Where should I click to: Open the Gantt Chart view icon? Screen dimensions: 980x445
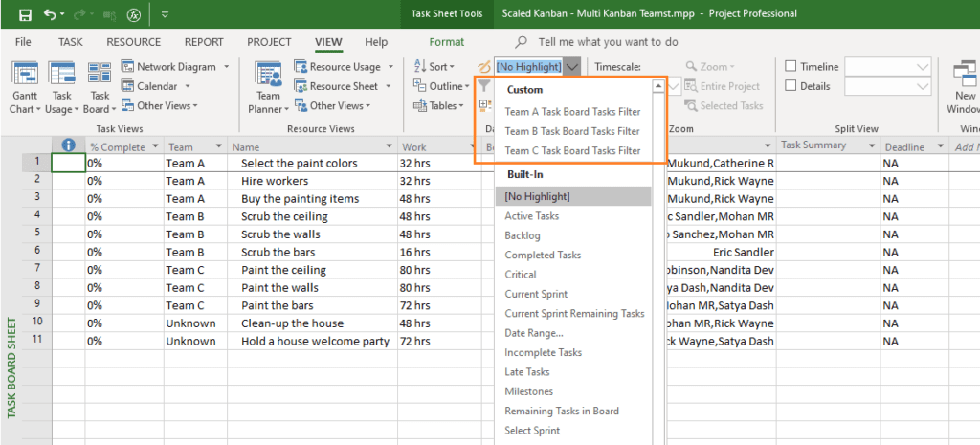(x=26, y=75)
